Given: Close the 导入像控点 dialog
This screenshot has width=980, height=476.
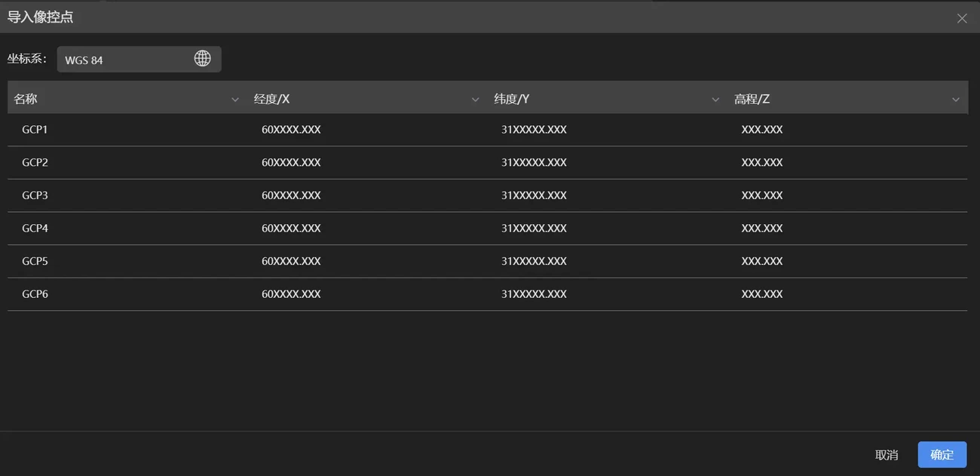Looking at the screenshot, I should tap(962, 18).
